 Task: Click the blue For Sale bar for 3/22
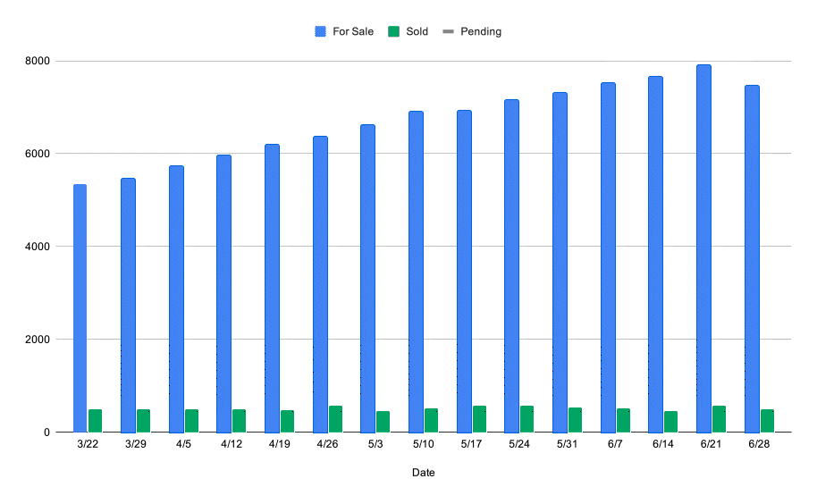pos(80,308)
